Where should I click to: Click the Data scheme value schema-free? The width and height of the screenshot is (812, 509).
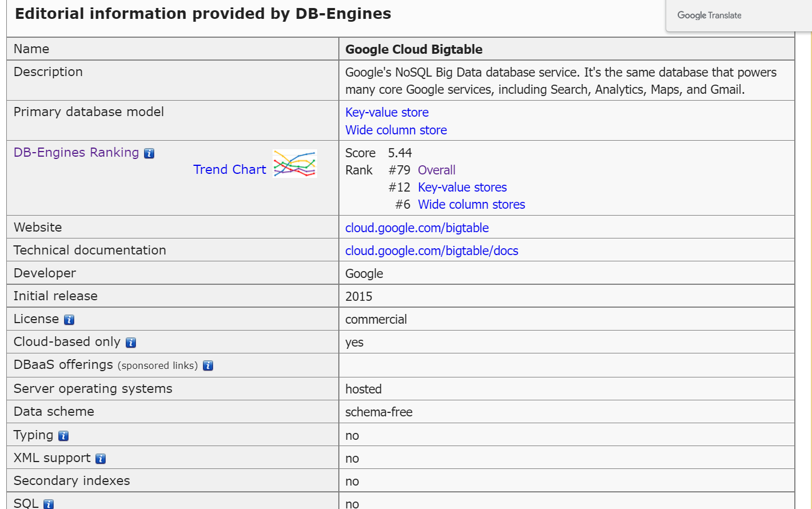point(379,412)
